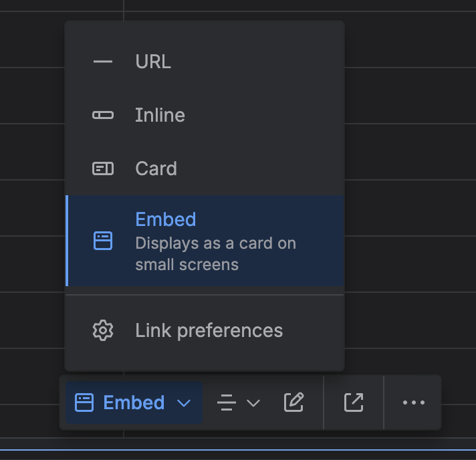Viewport: 476px width, 460px height.
Task: Click the alignment lines icon in toolbar
Action: pyautogui.click(x=227, y=402)
